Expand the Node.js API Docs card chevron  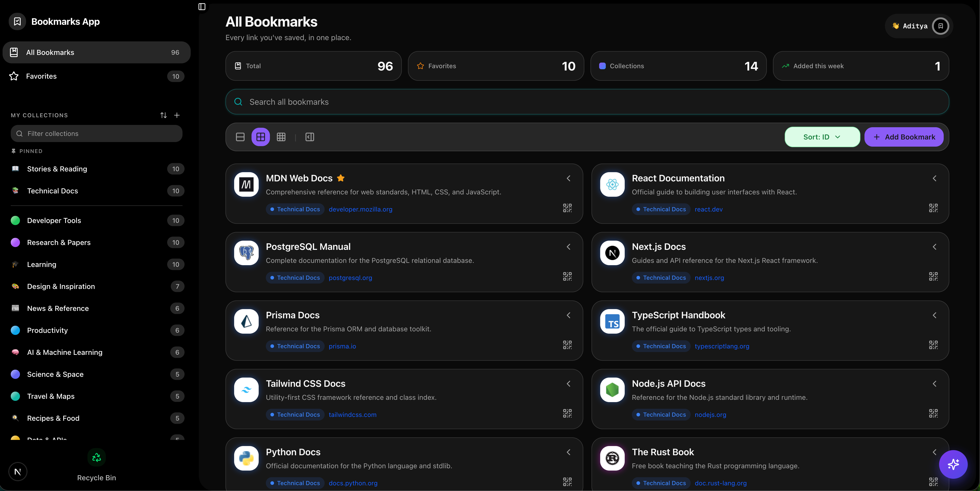(934, 384)
